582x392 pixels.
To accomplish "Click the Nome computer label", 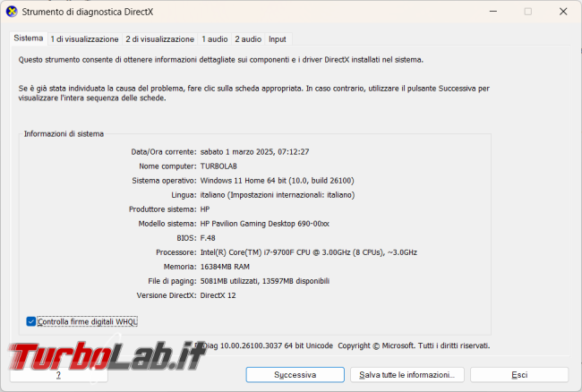I will point(167,166).
